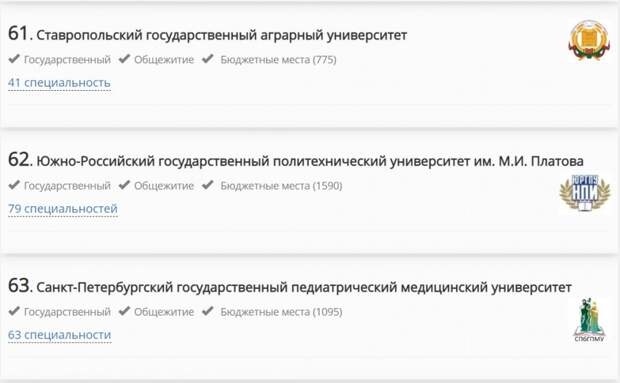
Task: Click checkmark next to Государственный in entry 61
Action: pos(14,59)
